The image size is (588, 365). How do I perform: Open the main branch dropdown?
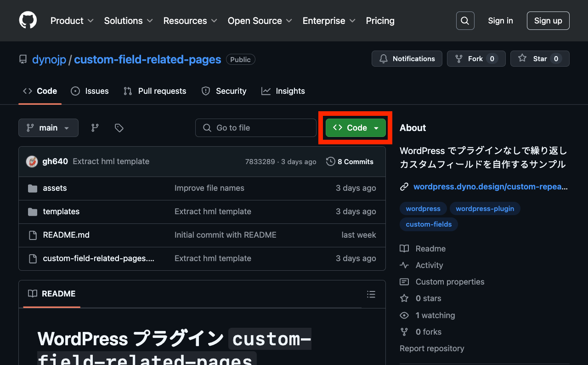click(48, 128)
